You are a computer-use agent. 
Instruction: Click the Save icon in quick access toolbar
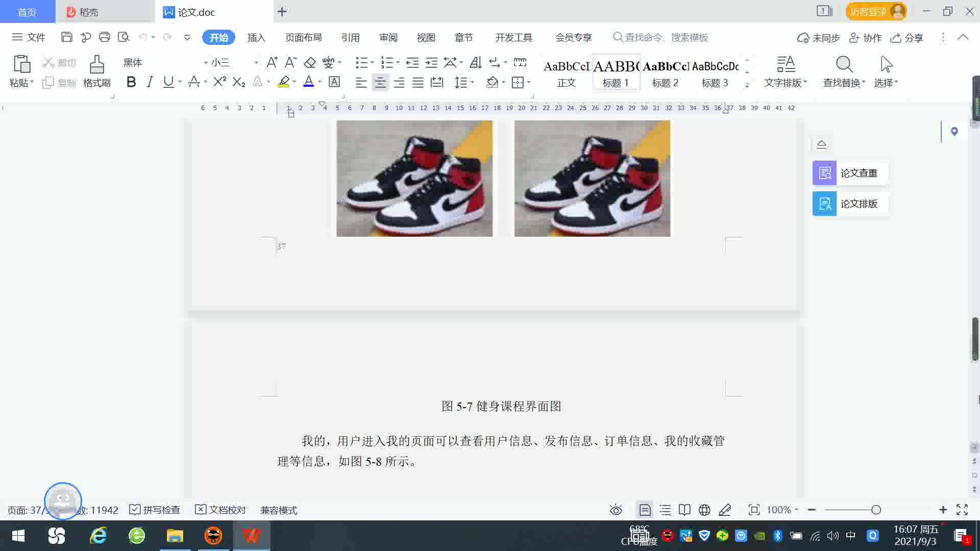66,37
